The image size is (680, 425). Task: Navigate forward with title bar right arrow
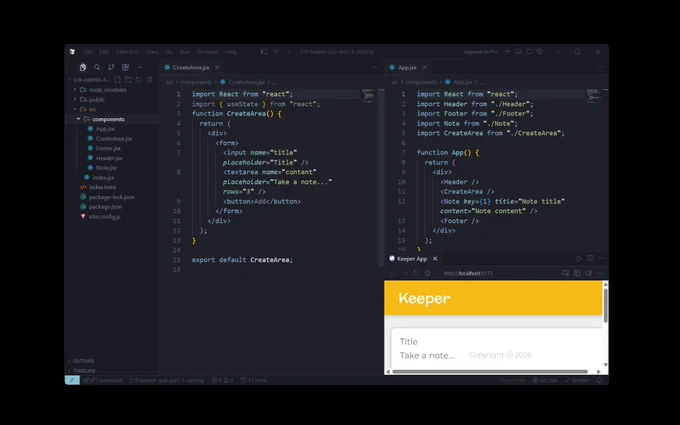pyautogui.click(x=288, y=52)
